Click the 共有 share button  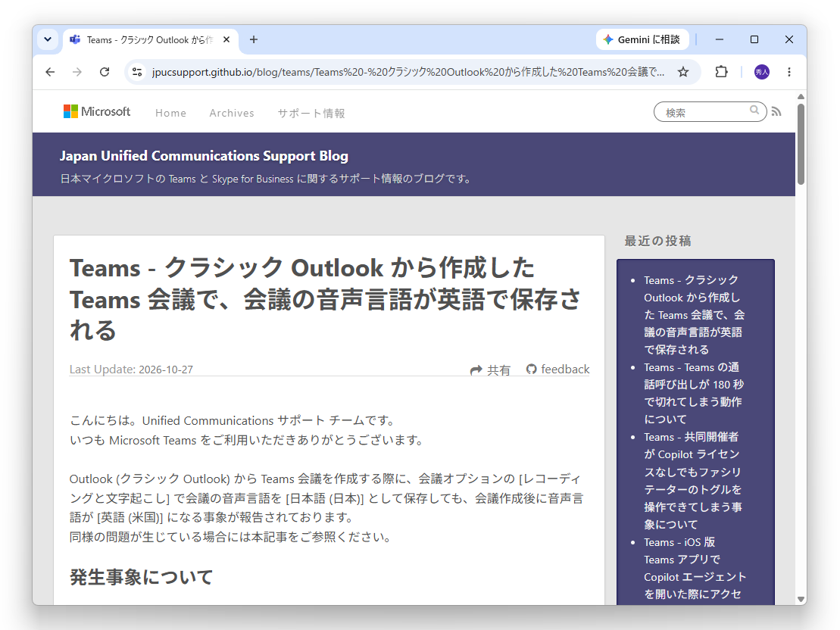(490, 370)
